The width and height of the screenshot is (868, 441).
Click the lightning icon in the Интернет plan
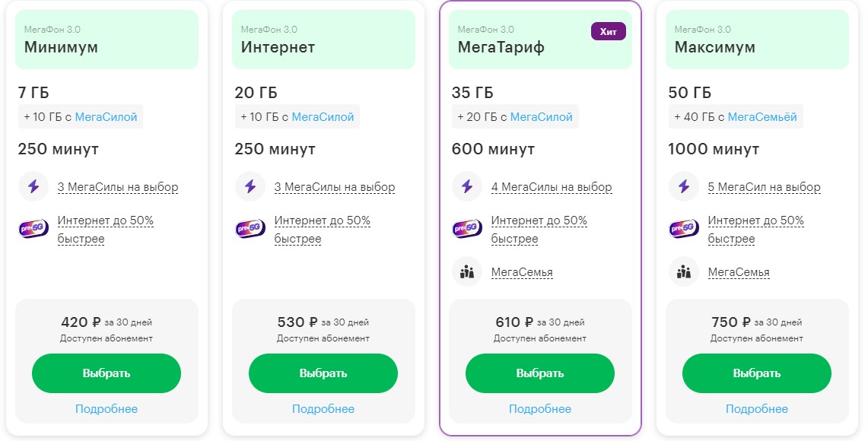(250, 186)
